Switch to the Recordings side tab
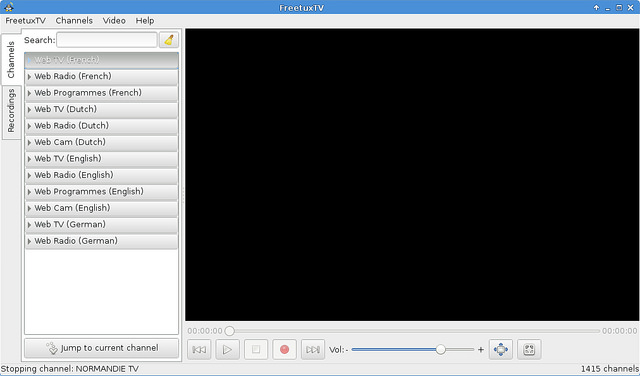The width and height of the screenshot is (640, 376). 11,111
